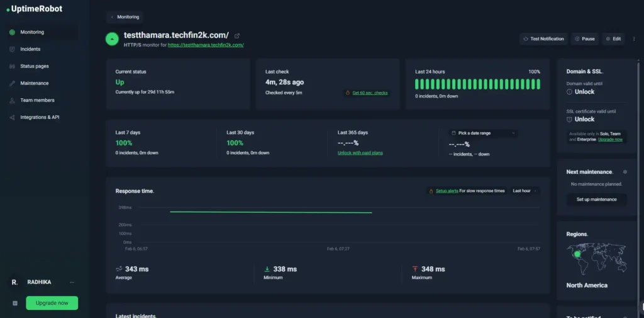Open Maintenance in the sidebar

42,83
